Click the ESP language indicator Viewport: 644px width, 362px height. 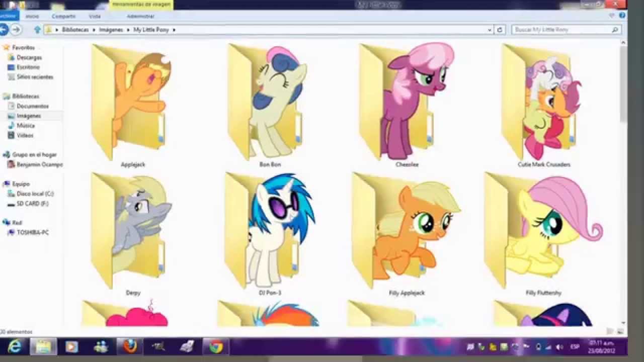tap(575, 347)
